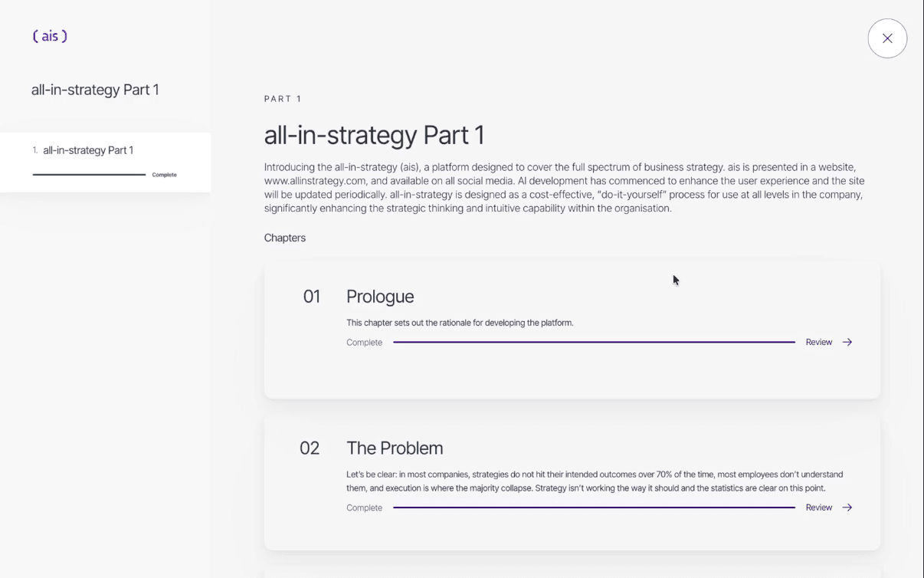This screenshot has height=578, width=924.
Task: Click the sidebar Part 1 progress bar
Action: coord(89,175)
